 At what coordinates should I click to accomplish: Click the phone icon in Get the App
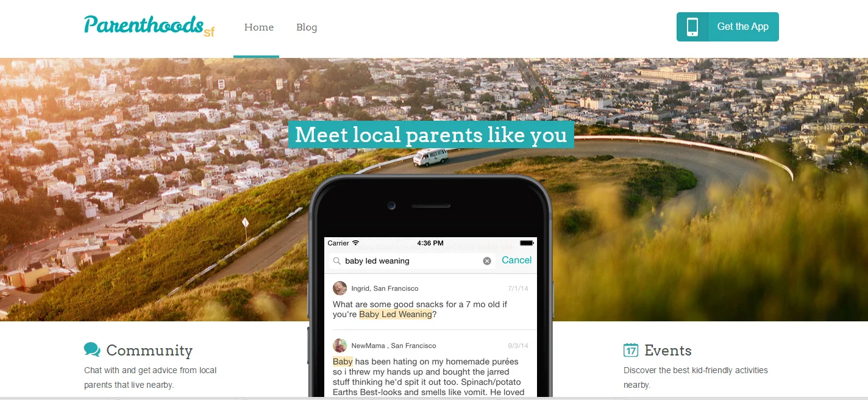pos(692,27)
